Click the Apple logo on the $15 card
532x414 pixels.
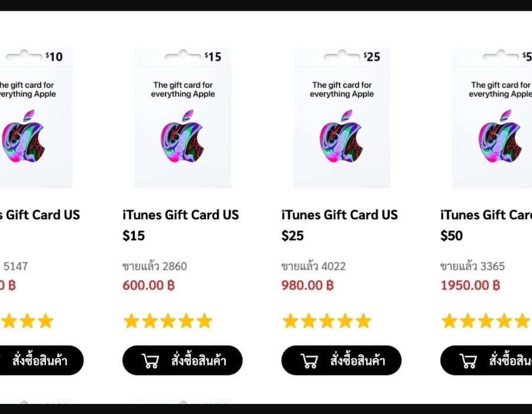click(x=182, y=137)
